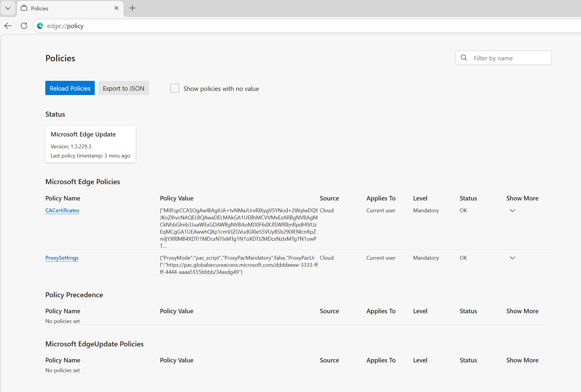
Task: Click the ProxySettings policy value JSON
Action: [239, 265]
